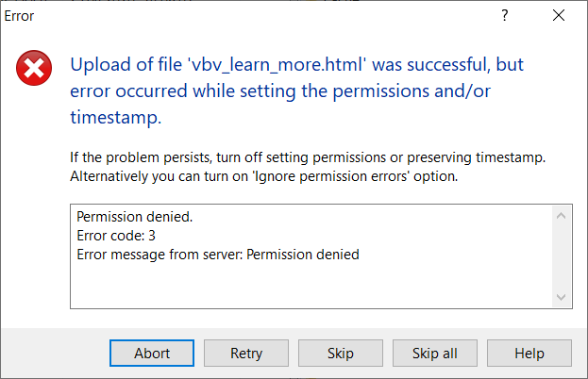Choose Skip all for remaining errors
This screenshot has height=379, width=588.
tap(435, 354)
